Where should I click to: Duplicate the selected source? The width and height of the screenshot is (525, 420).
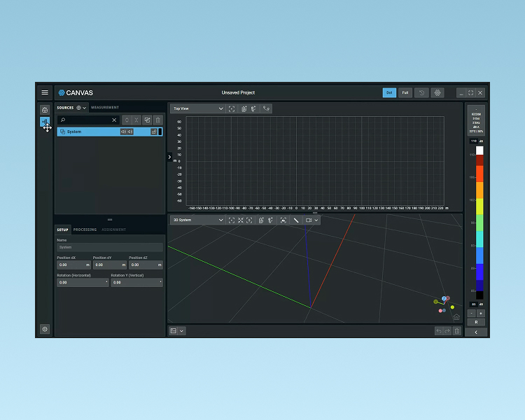pos(147,120)
